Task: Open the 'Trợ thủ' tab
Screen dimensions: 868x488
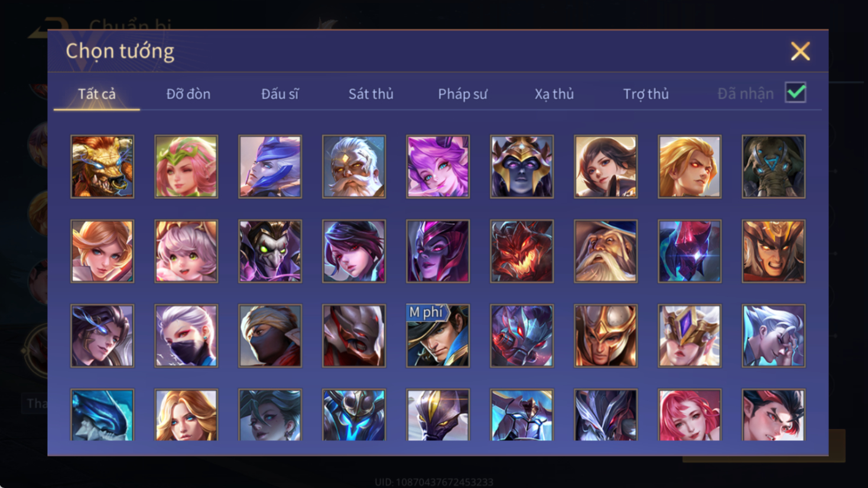Action: pos(646,94)
